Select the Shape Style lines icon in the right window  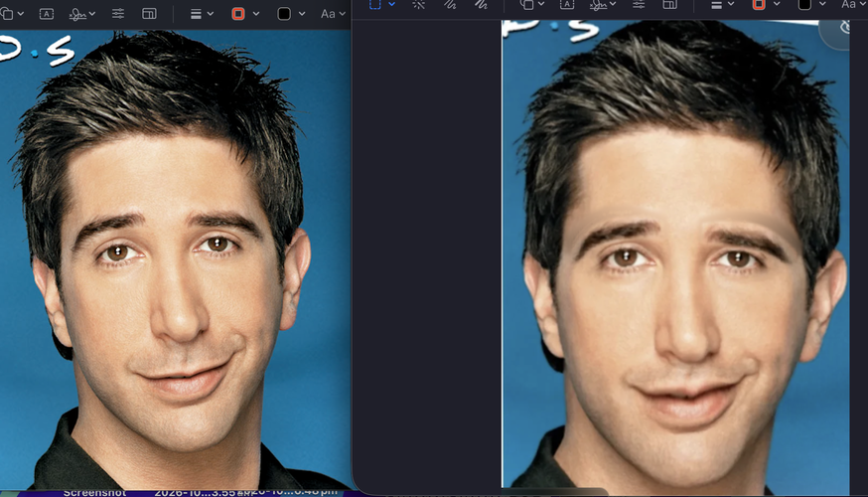click(716, 4)
